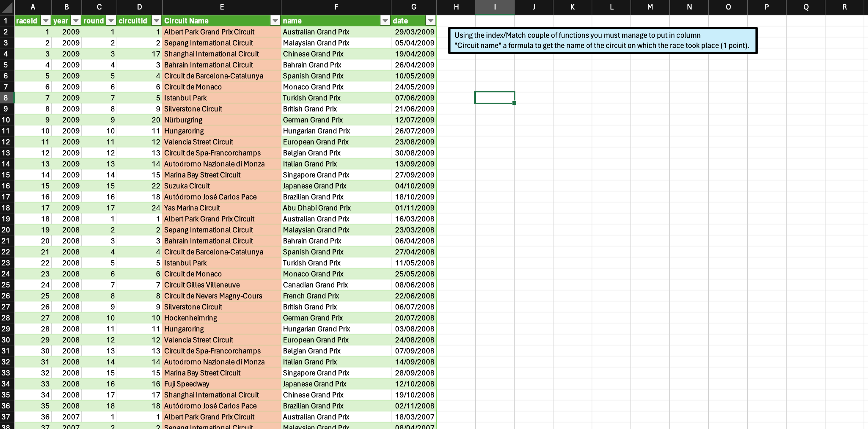
Task: Open the date column filter dropdown
Action: click(x=431, y=21)
